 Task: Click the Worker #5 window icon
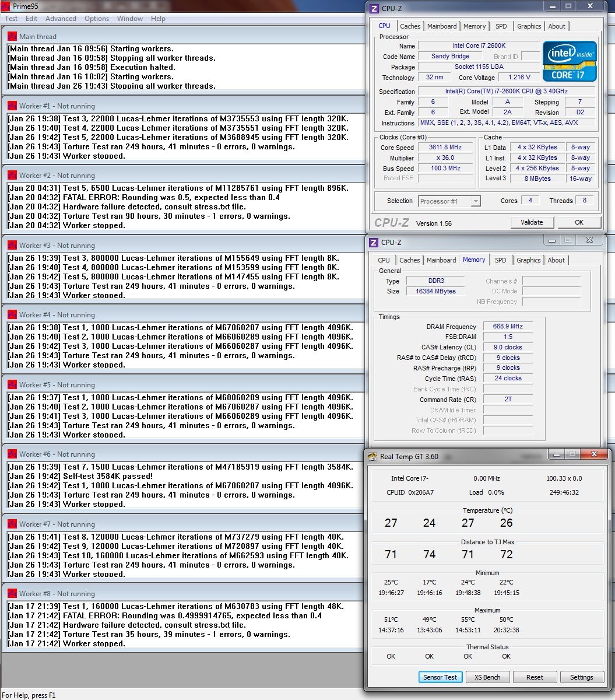tap(12, 384)
